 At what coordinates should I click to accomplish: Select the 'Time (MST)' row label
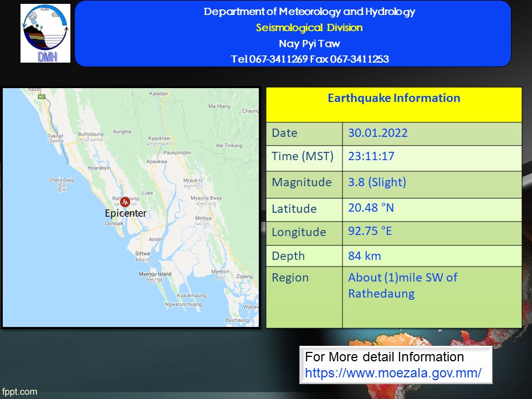coord(303,156)
